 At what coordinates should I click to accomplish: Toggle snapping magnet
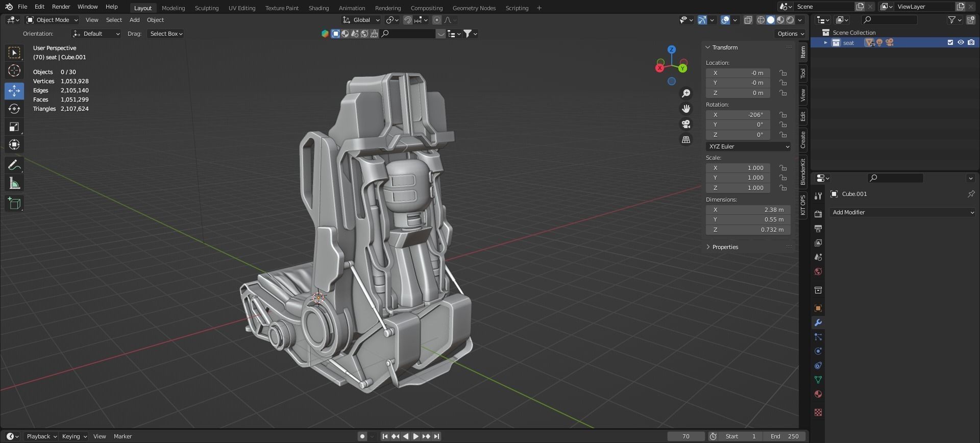[x=407, y=20]
